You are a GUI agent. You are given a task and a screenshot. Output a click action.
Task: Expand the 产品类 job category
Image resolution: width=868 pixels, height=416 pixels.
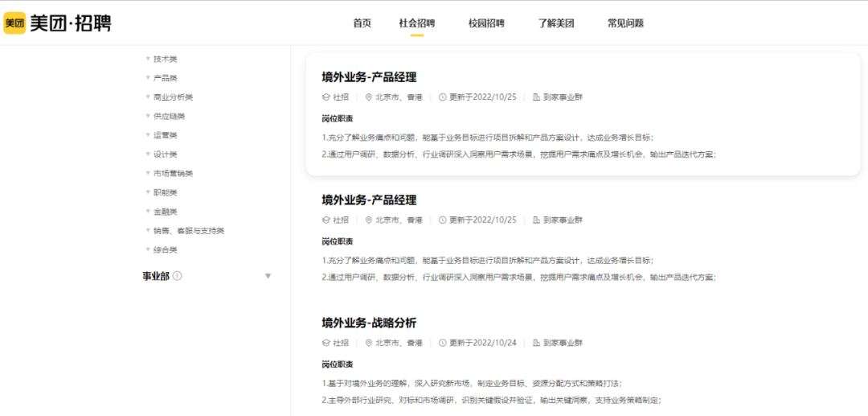(165, 78)
